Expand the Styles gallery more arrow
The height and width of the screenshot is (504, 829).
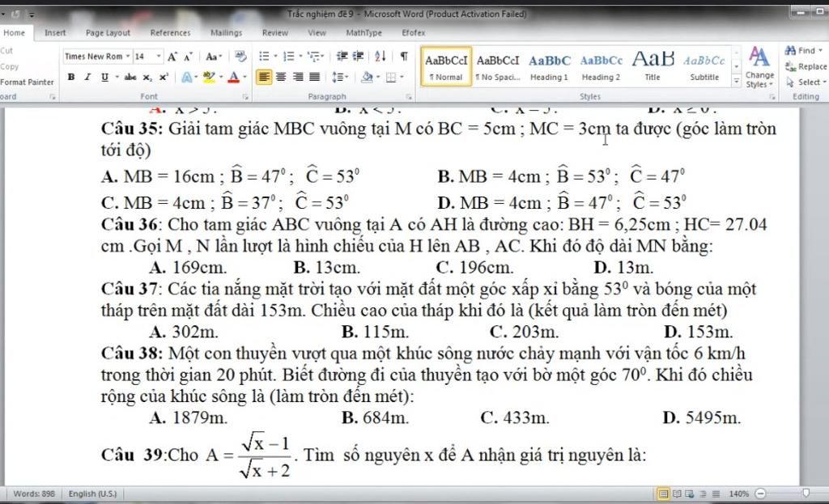(736, 82)
